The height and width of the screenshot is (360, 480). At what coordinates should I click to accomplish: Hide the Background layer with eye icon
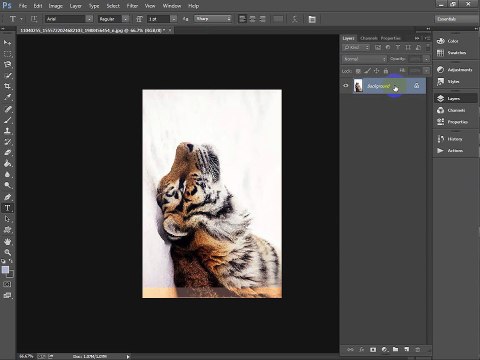click(x=346, y=86)
